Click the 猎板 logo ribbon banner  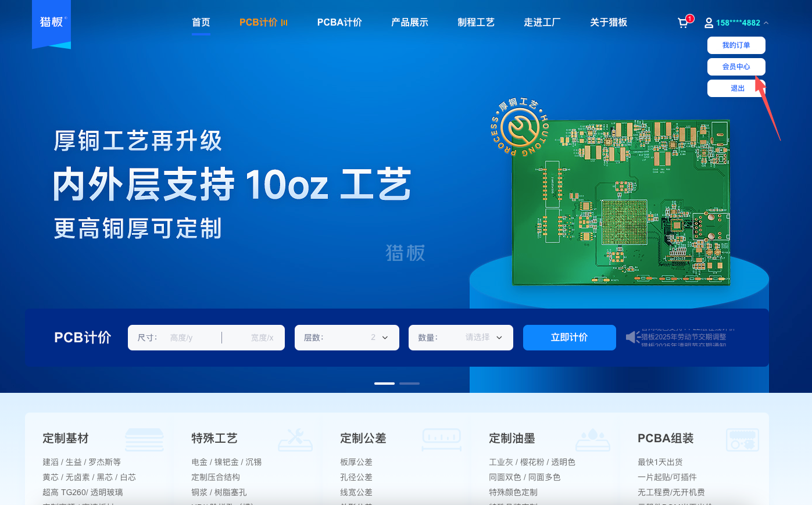click(51, 26)
